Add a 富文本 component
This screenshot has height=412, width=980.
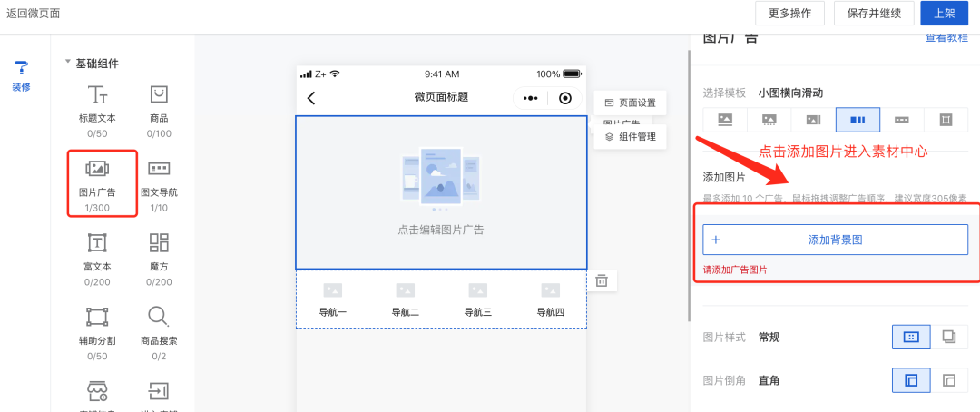pos(97,259)
